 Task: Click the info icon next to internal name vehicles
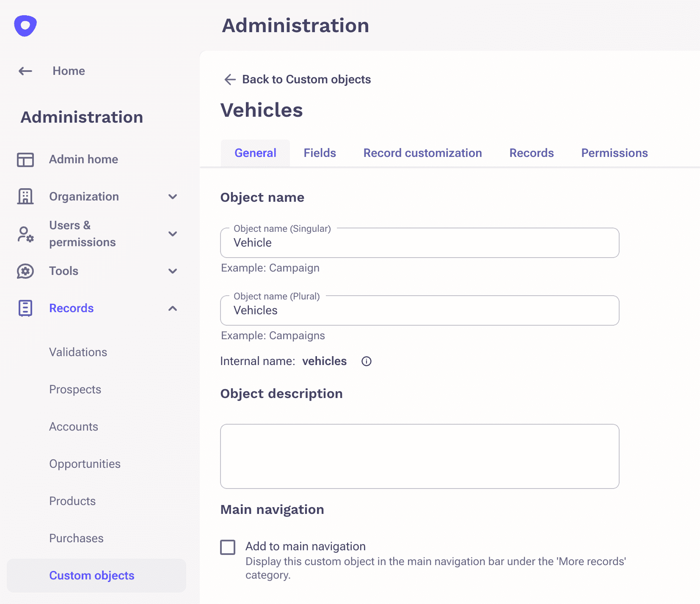coord(366,361)
